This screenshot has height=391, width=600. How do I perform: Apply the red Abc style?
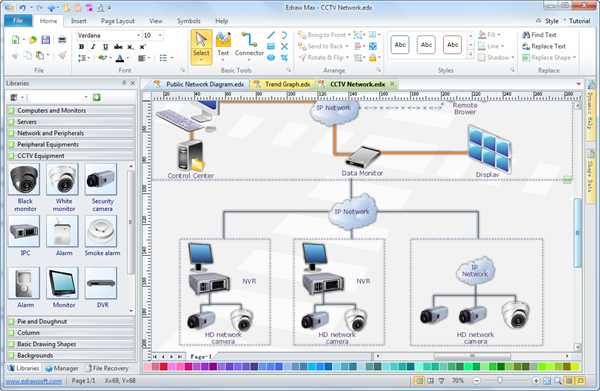pos(453,45)
